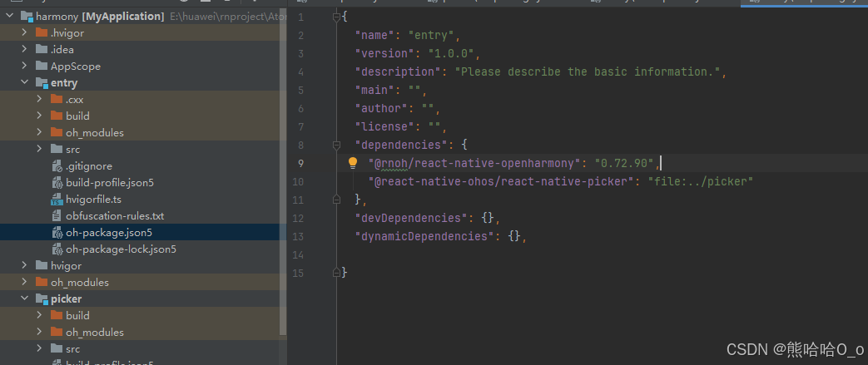
Task: Click the "name" key on line 2
Action: [x=376, y=36]
